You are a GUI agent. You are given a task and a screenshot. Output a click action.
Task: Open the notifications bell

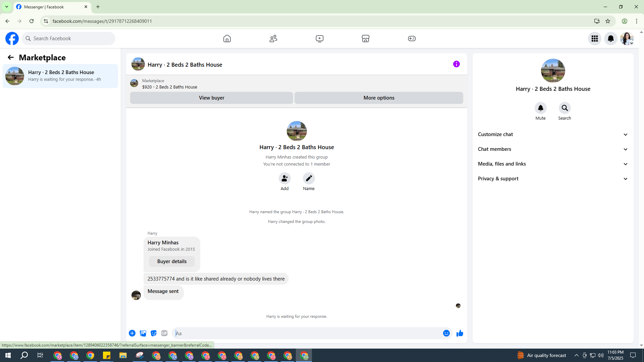click(611, 39)
